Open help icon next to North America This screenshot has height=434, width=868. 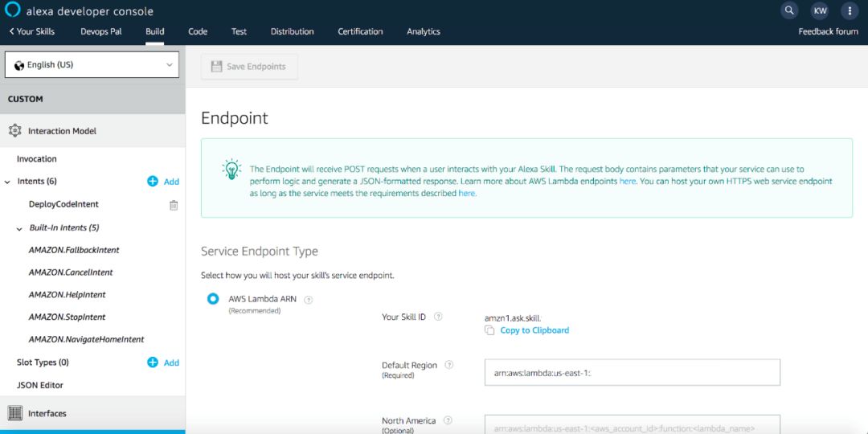[x=448, y=420]
